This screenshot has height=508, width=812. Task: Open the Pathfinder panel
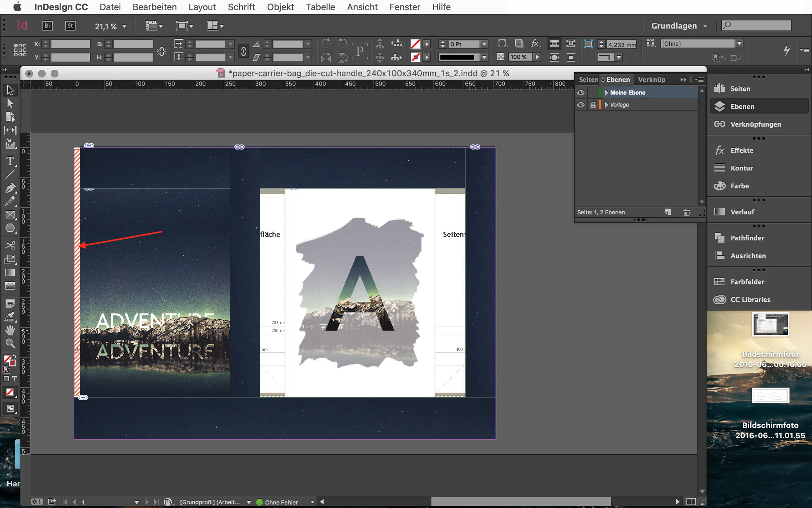point(747,238)
